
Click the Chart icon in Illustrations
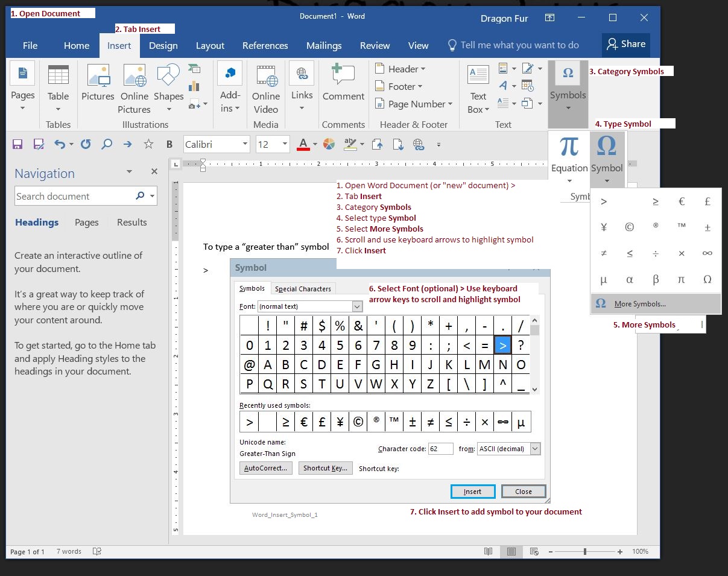(194, 86)
